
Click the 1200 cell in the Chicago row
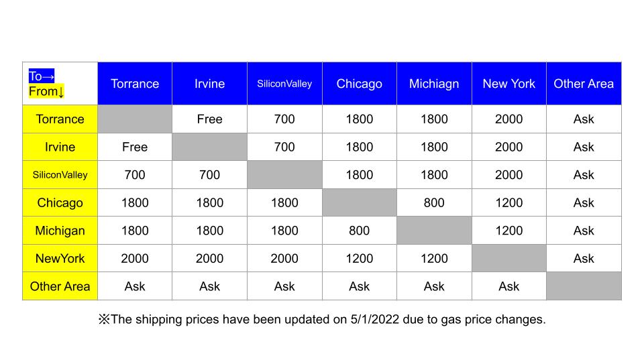click(508, 202)
